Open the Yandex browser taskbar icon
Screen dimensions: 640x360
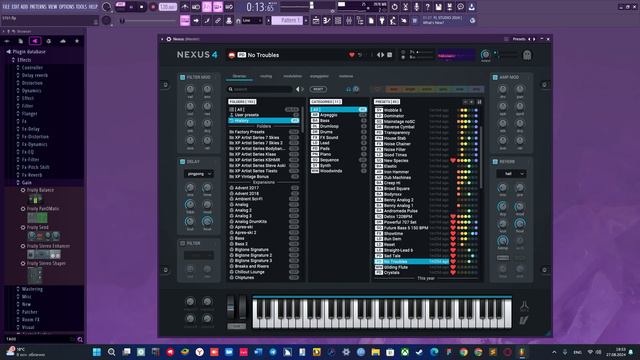point(200,352)
